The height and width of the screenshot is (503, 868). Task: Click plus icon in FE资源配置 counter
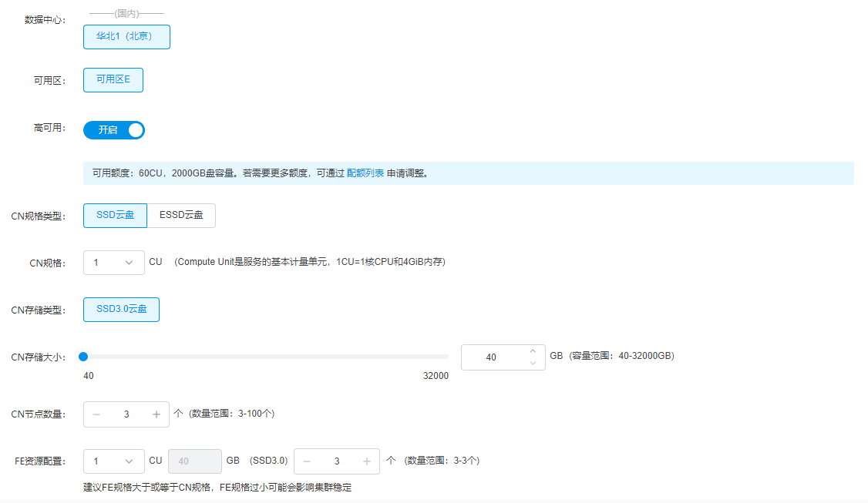click(366, 461)
